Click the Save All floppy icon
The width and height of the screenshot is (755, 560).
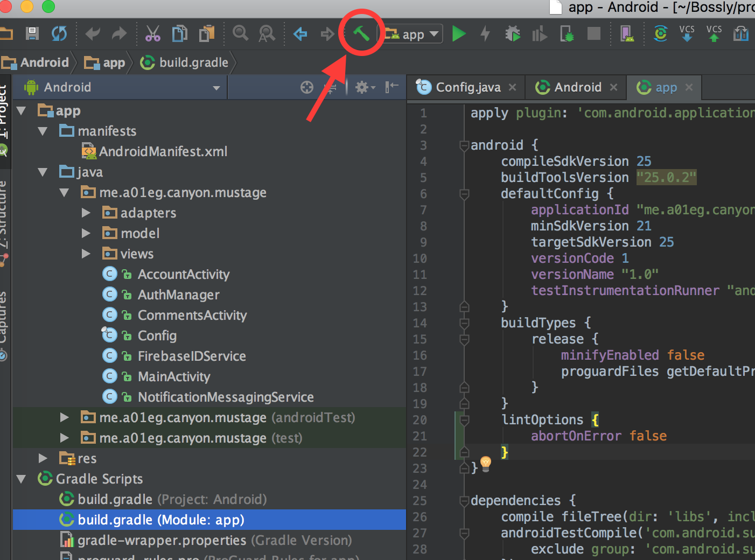(32, 34)
